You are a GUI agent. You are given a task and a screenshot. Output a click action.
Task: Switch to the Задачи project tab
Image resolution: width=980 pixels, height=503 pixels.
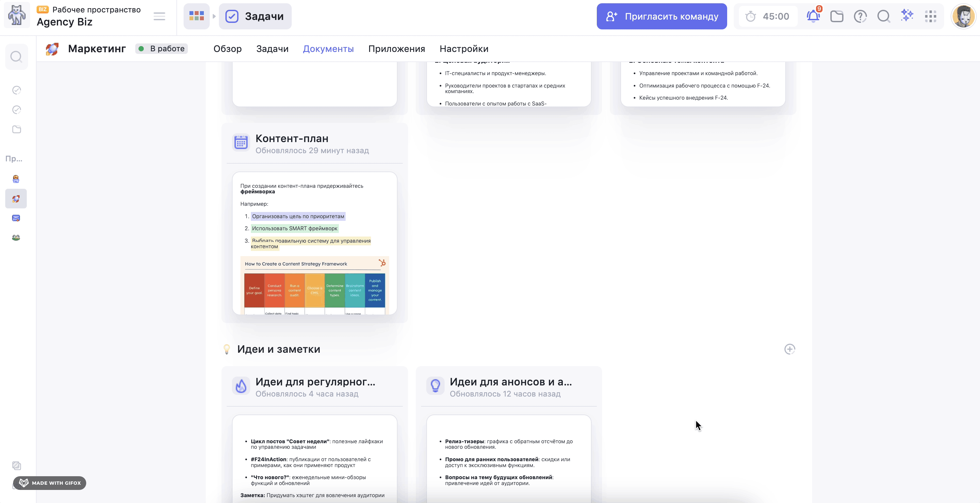coord(272,49)
